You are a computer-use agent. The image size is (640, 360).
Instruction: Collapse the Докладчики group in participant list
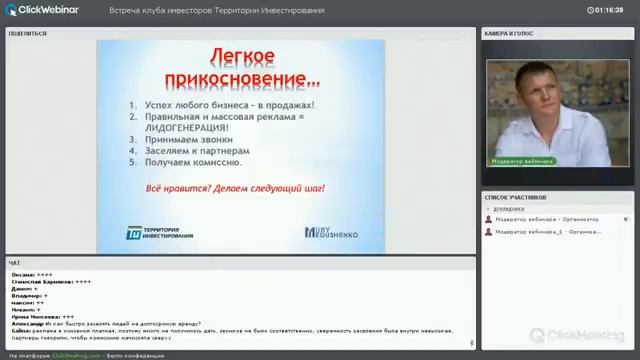point(488,209)
